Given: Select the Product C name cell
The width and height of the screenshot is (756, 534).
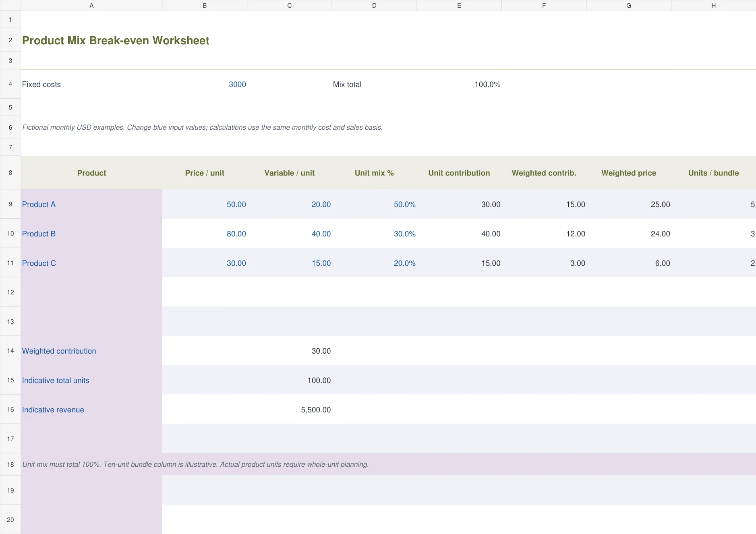Looking at the screenshot, I should coord(91,263).
